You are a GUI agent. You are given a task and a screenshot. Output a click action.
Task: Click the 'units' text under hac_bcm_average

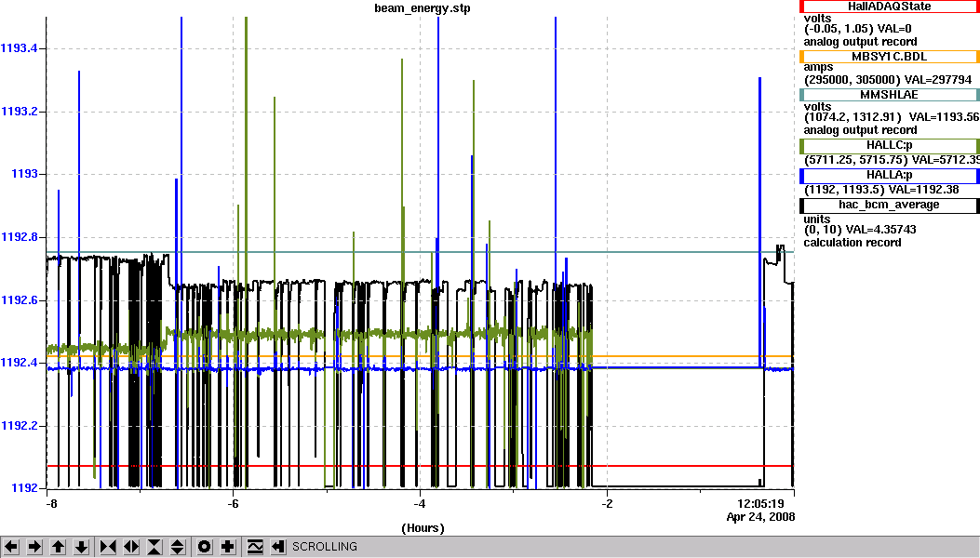(x=817, y=219)
